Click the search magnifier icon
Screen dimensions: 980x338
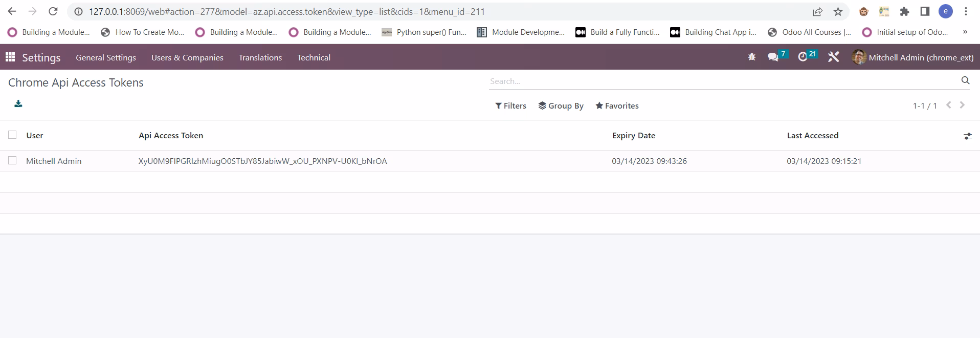point(965,80)
